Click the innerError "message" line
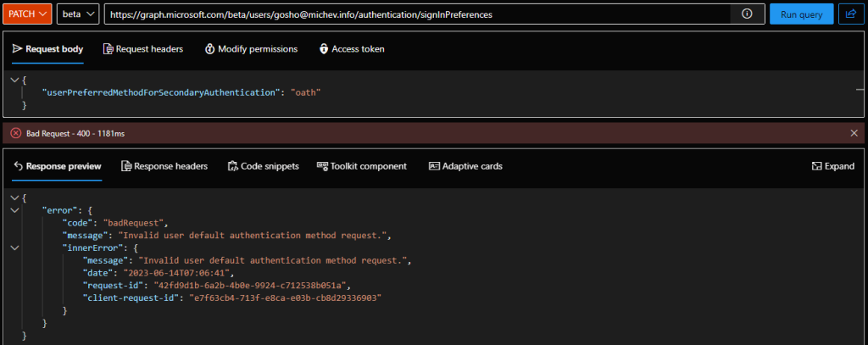This screenshot has height=345, width=868. [x=247, y=260]
